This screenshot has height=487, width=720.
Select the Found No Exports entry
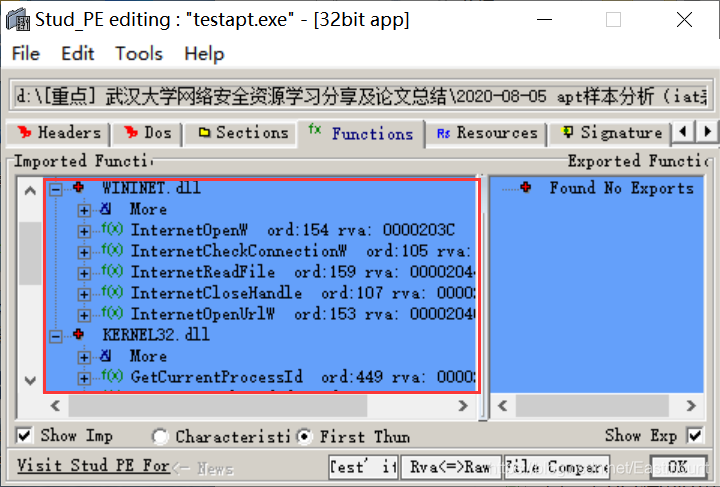pyautogui.click(x=622, y=188)
